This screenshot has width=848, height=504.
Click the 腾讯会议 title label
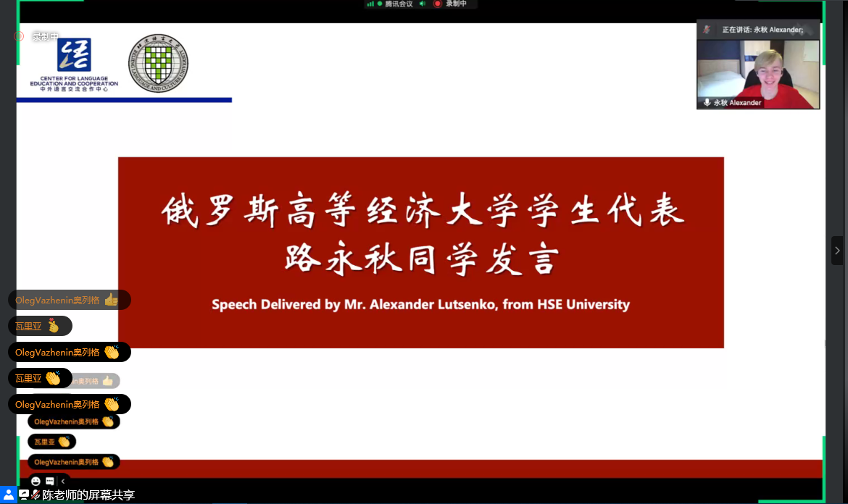point(399,4)
